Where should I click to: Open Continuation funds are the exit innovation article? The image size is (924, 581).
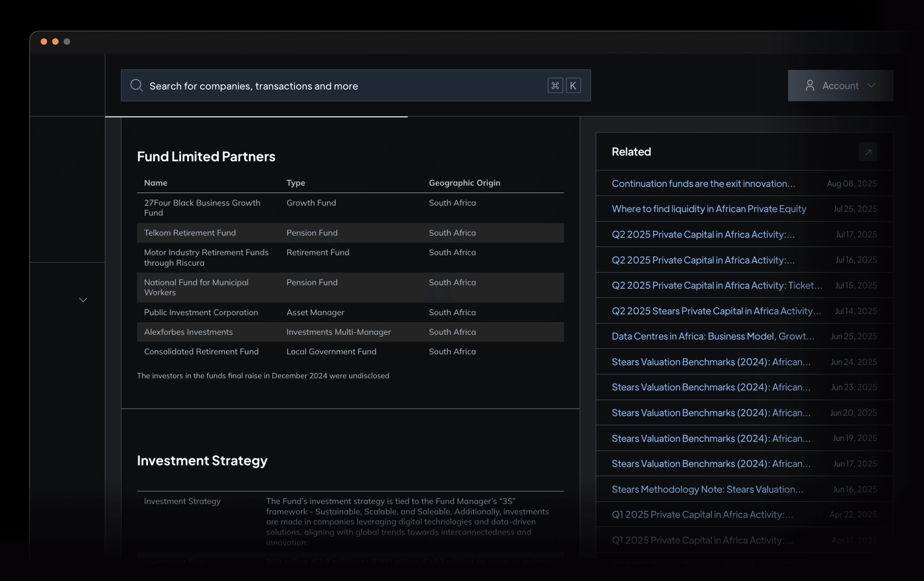(x=703, y=183)
